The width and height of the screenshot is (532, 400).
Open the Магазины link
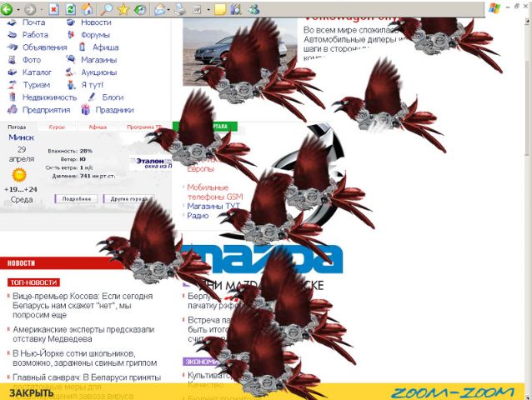point(98,60)
